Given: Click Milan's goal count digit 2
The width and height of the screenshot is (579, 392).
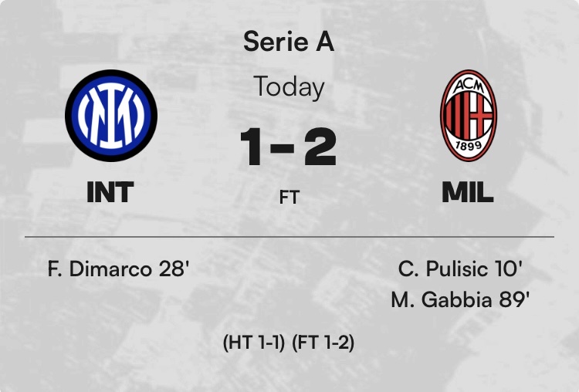Looking at the screenshot, I should [x=320, y=147].
